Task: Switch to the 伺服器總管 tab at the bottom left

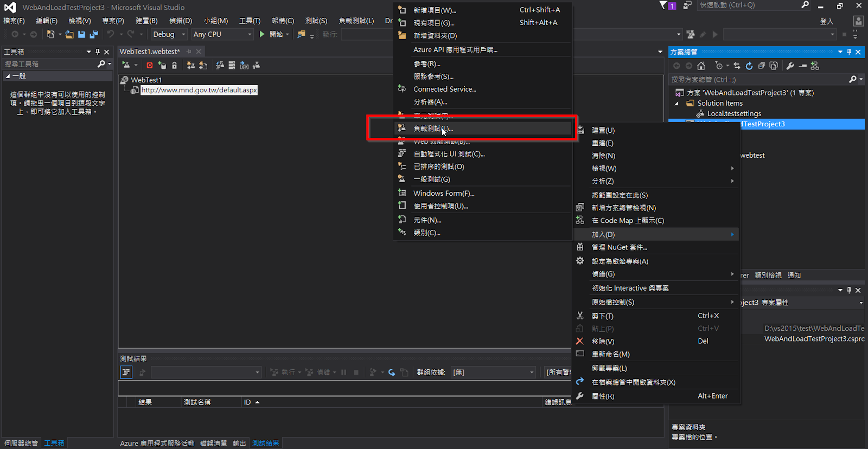Action: point(21,443)
